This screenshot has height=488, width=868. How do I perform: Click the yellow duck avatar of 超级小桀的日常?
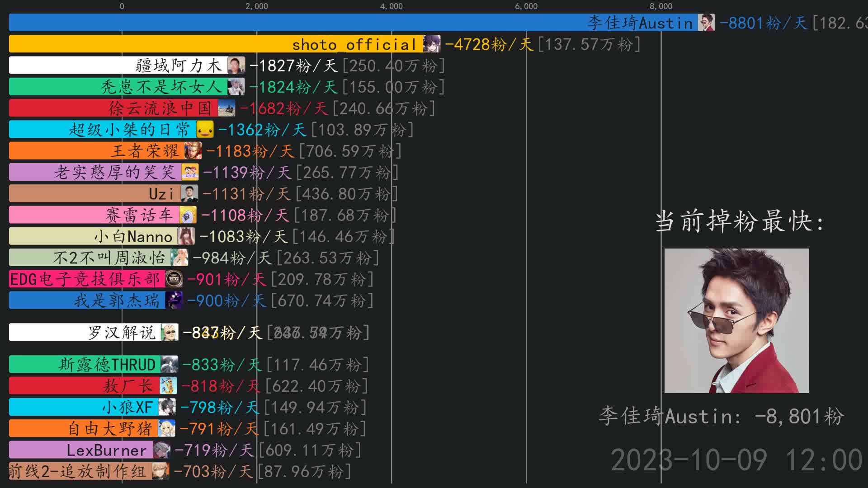click(x=205, y=130)
